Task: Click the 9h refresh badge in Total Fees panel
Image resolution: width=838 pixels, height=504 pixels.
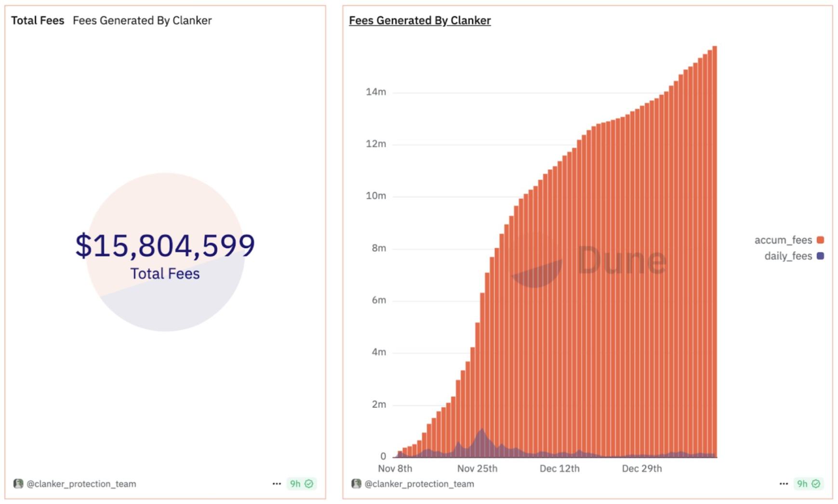Action: coord(302,484)
